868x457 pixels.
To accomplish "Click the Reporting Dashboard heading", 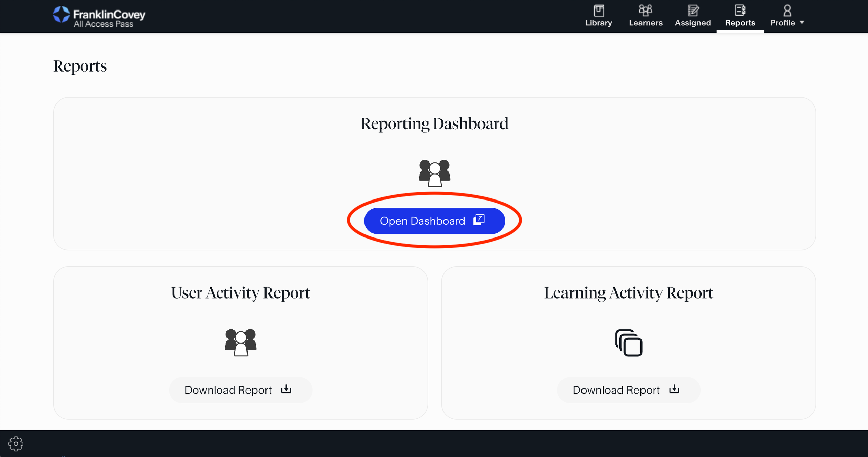I will pos(434,123).
